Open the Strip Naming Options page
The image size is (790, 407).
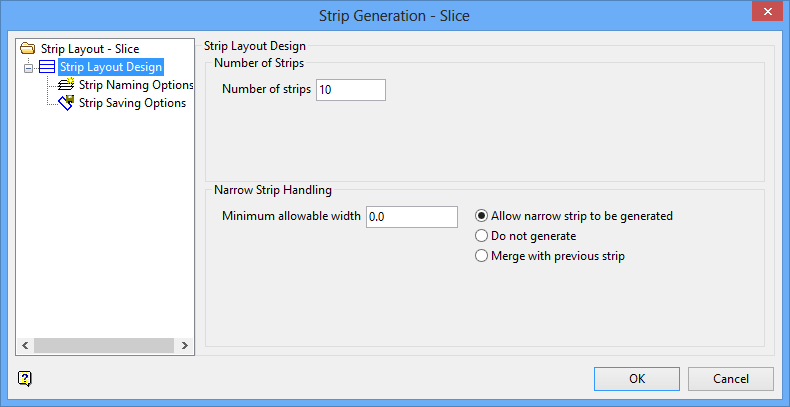click(135, 85)
